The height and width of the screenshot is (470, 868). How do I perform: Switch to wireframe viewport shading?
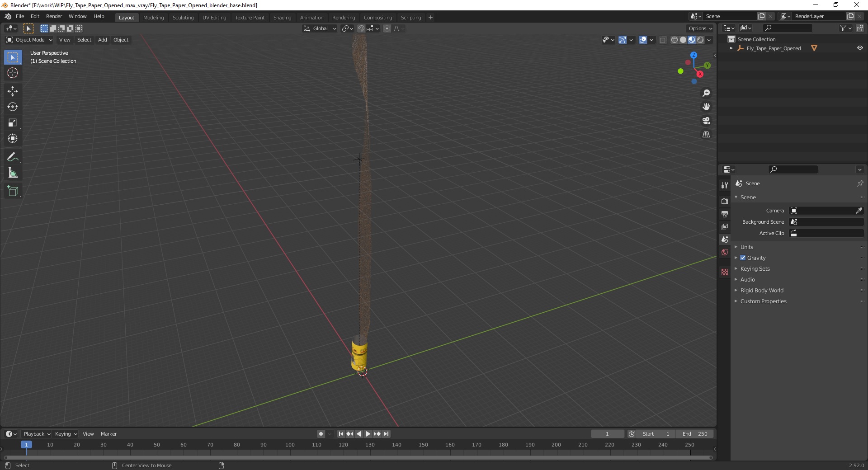(x=675, y=40)
